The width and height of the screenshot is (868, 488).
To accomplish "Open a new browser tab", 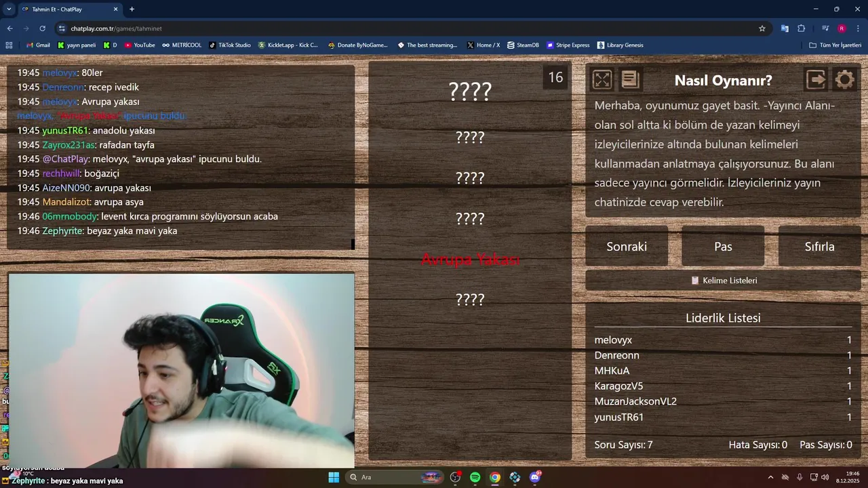I will point(132,9).
